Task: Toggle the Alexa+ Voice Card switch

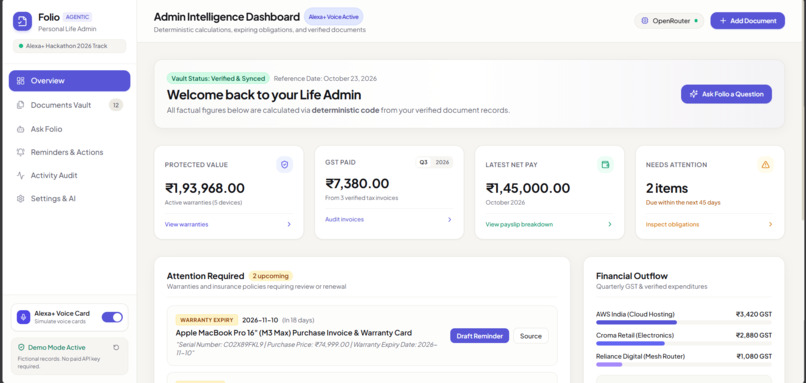Action: [x=112, y=317]
